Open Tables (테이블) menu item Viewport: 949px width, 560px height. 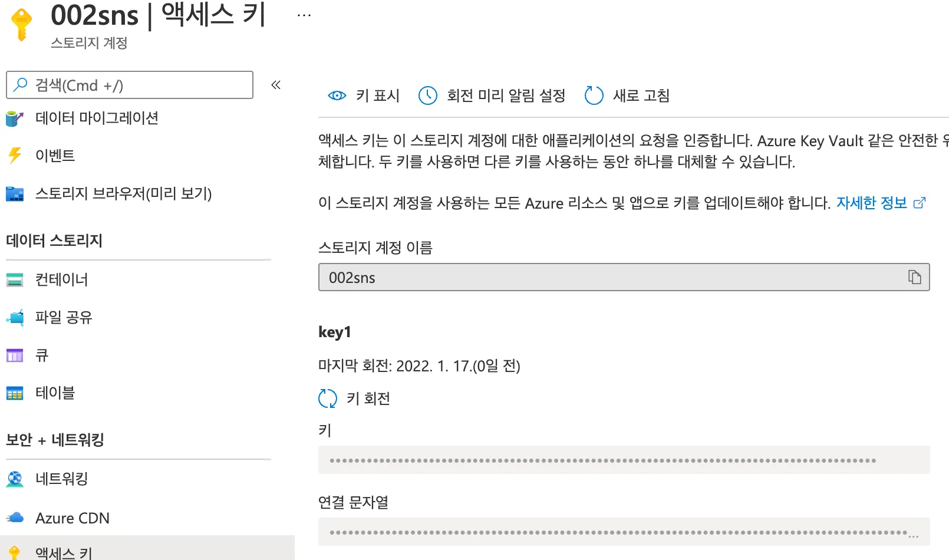[55, 393]
